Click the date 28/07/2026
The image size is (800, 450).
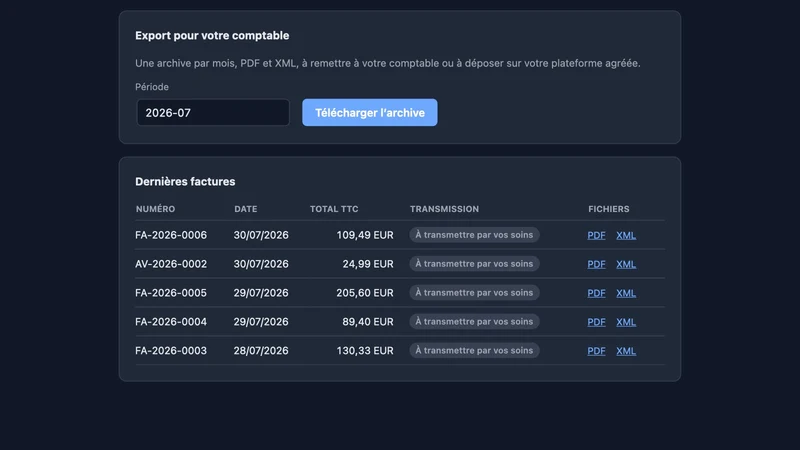click(261, 351)
